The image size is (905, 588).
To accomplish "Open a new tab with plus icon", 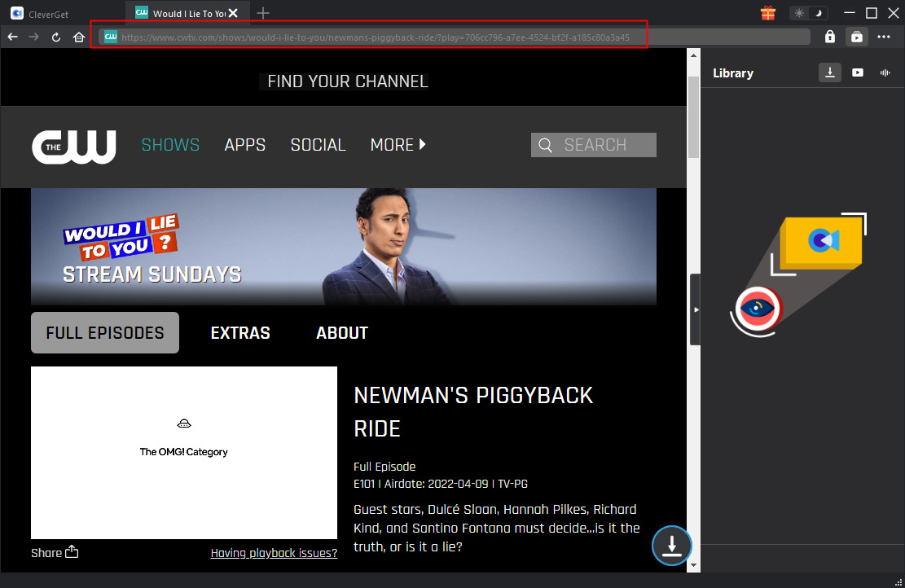I will tap(262, 13).
